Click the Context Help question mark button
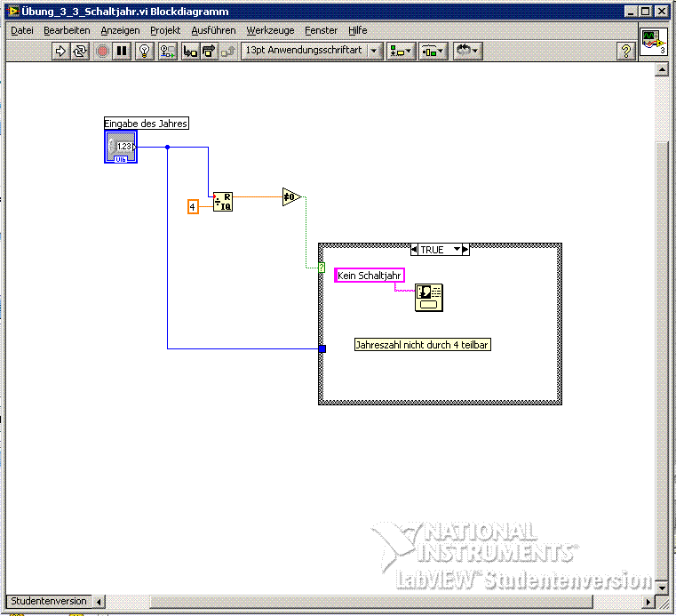 pyautogui.click(x=626, y=51)
